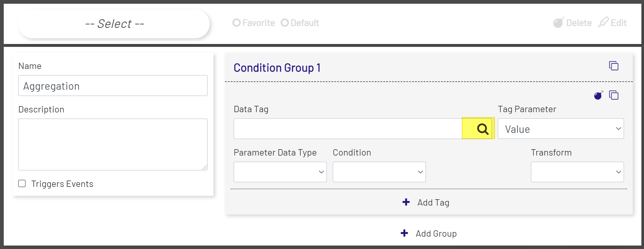644x249 pixels.
Task: Click the plus icon beside Add Tag
Action: click(x=406, y=202)
